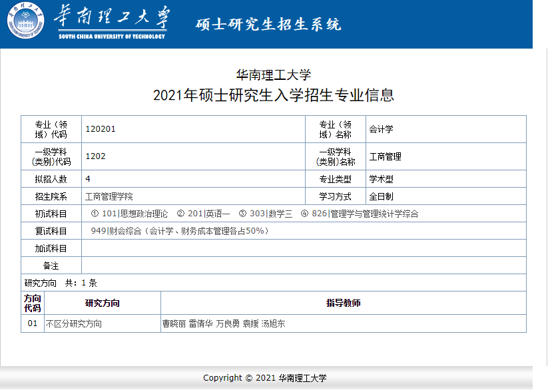Click the 研究方向 column header
Viewport: 550px width, 392px height.
pos(103,303)
